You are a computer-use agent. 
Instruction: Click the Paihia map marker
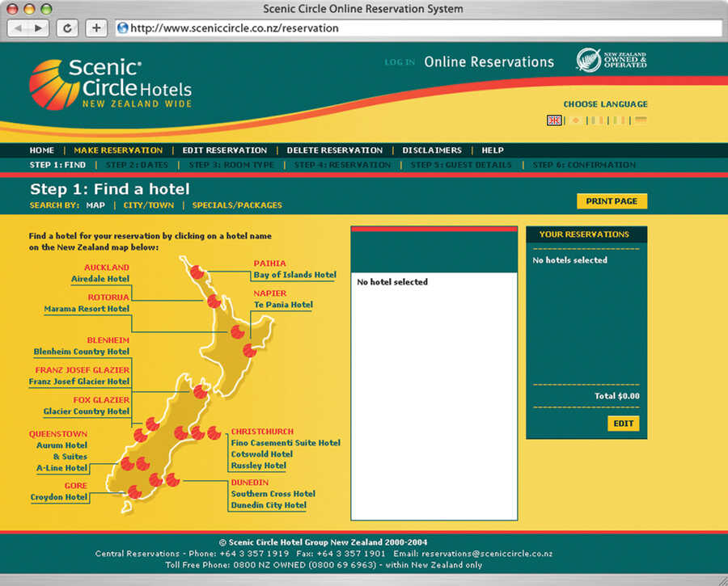tap(197, 272)
